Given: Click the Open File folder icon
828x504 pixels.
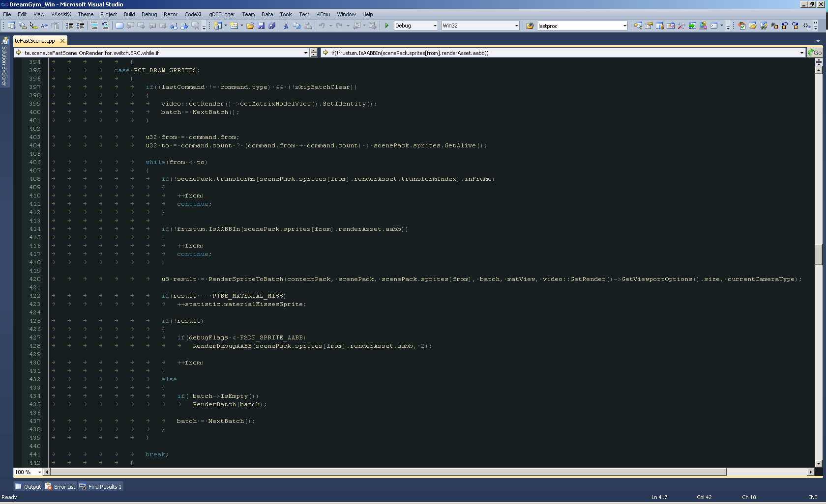Looking at the screenshot, I should click(250, 26).
